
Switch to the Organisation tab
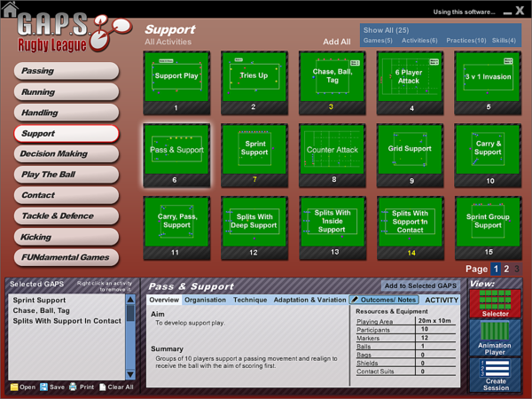(205, 301)
